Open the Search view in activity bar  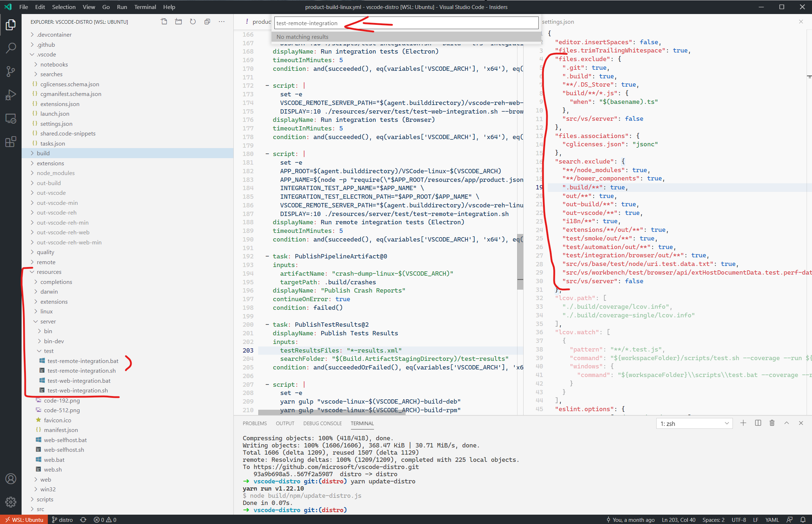(11, 48)
